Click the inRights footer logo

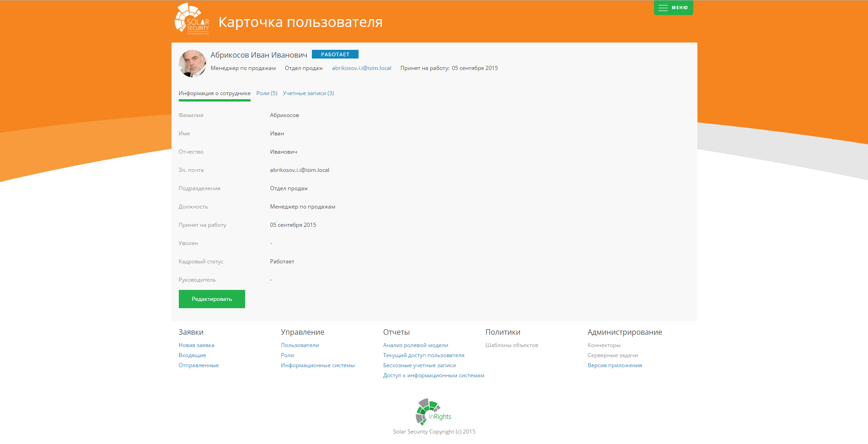click(x=434, y=412)
